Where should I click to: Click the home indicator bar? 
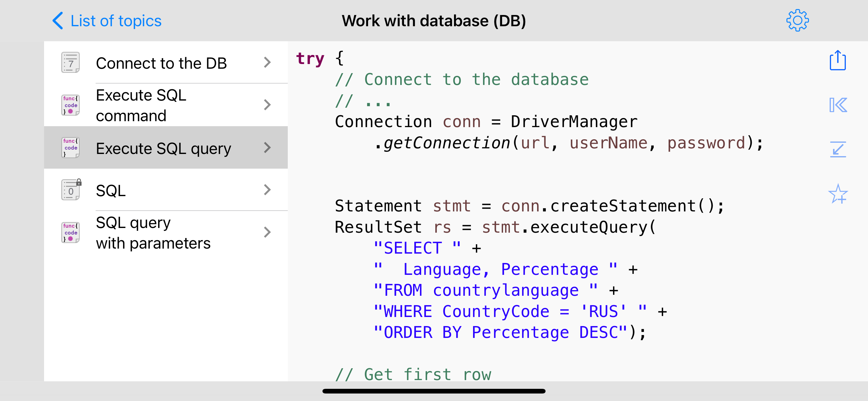[x=434, y=391]
